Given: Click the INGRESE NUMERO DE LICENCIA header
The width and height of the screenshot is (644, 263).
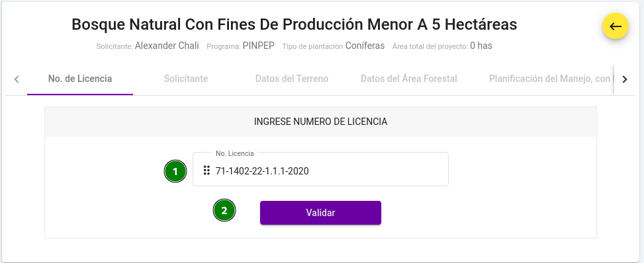Looking at the screenshot, I should click(320, 122).
